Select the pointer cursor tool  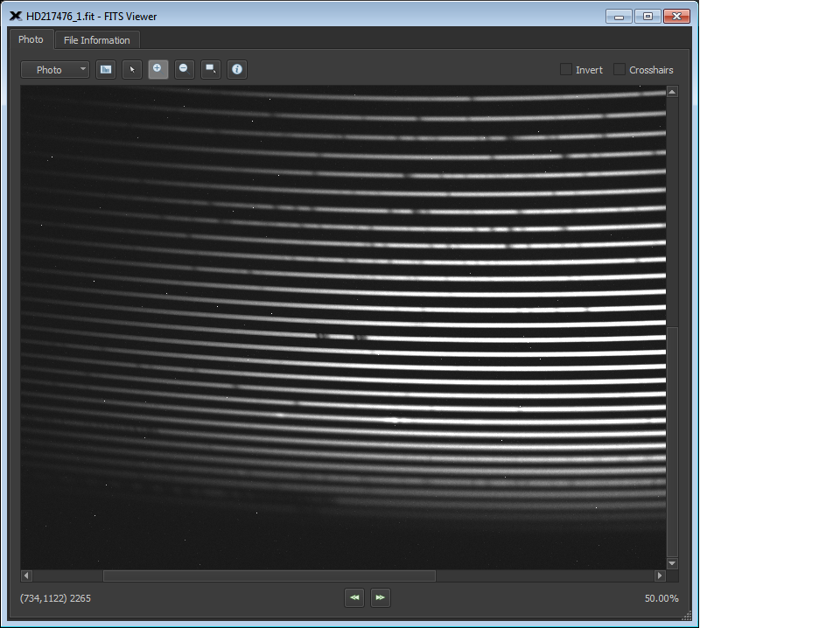(x=132, y=70)
